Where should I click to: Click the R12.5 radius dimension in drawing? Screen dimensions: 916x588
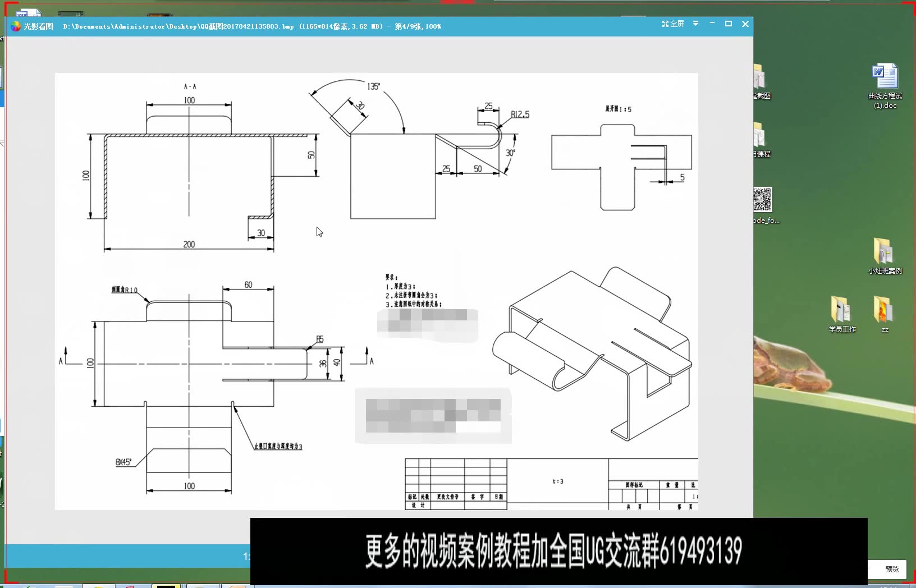520,114
